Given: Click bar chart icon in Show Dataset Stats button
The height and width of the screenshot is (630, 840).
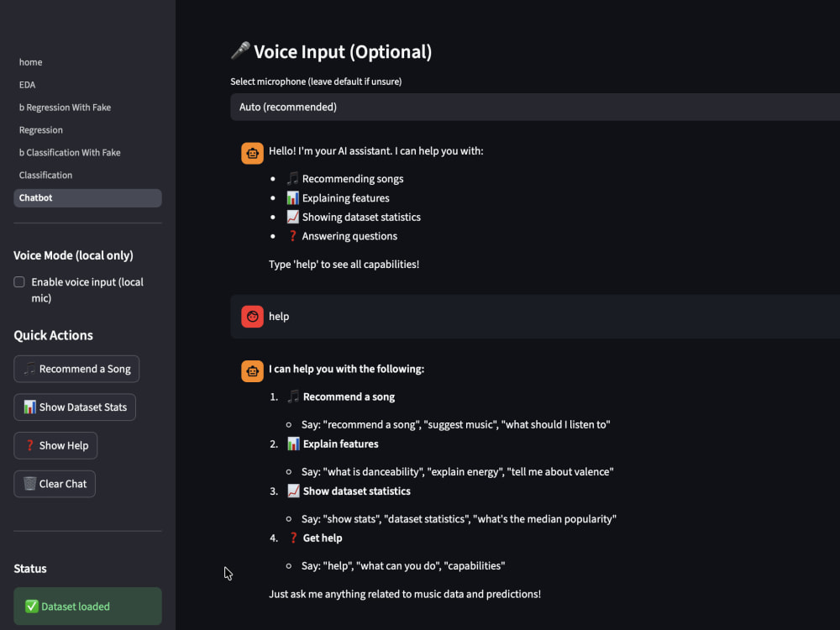Looking at the screenshot, I should [30, 407].
